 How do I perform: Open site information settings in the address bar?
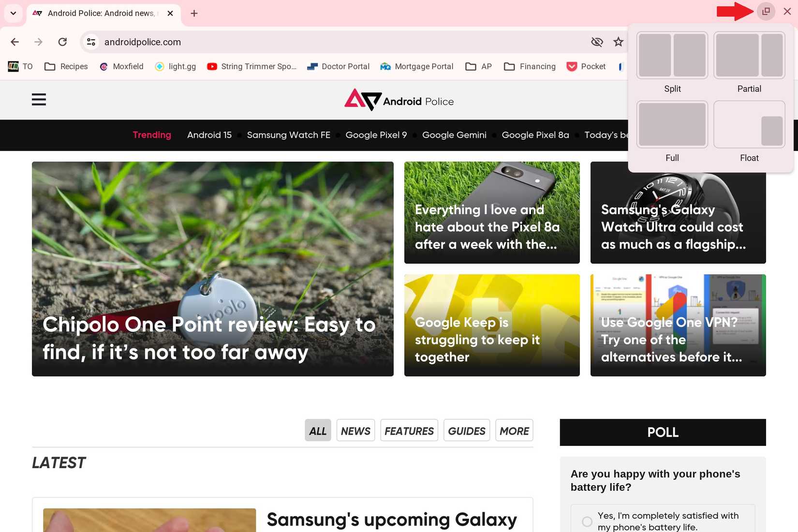coord(90,42)
